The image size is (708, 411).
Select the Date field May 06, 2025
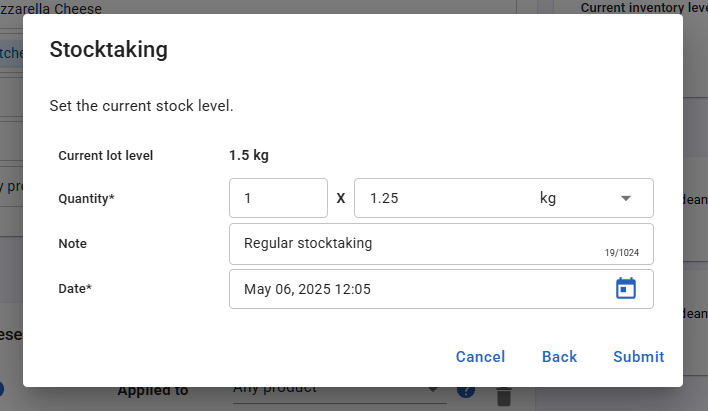pyautogui.click(x=441, y=289)
